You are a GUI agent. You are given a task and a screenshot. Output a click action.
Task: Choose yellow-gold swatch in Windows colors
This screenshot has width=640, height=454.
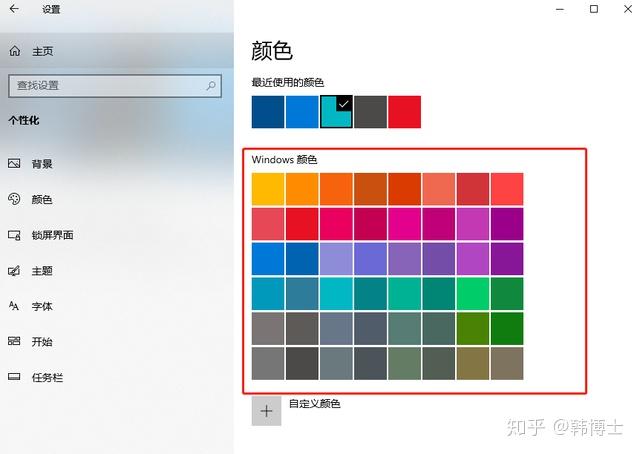pos(268,189)
